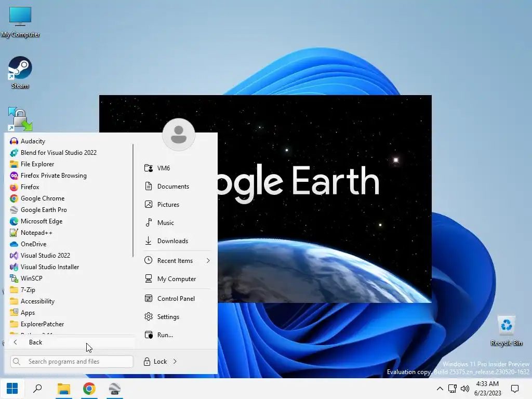The height and width of the screenshot is (399, 532).
Task: Select the My Computer desktop icon
Action: click(x=20, y=21)
